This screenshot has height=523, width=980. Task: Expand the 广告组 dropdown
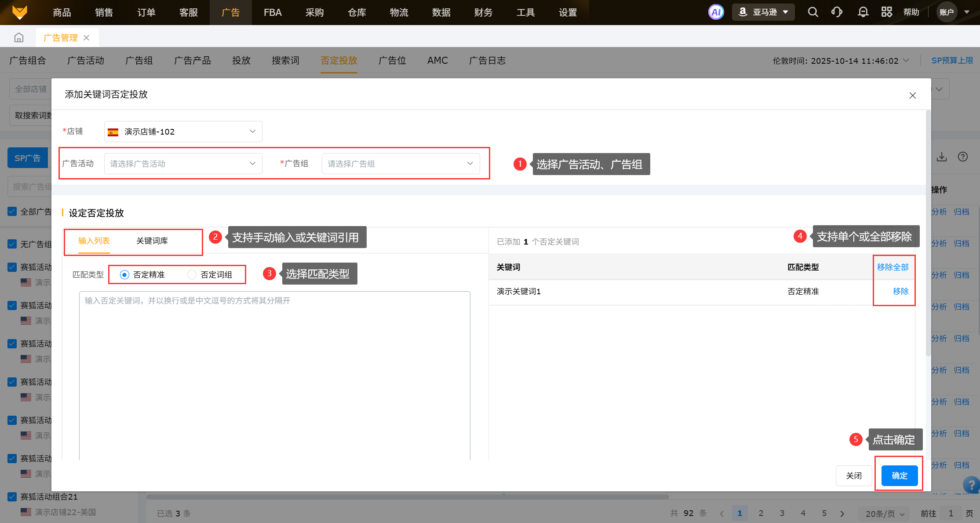(401, 164)
